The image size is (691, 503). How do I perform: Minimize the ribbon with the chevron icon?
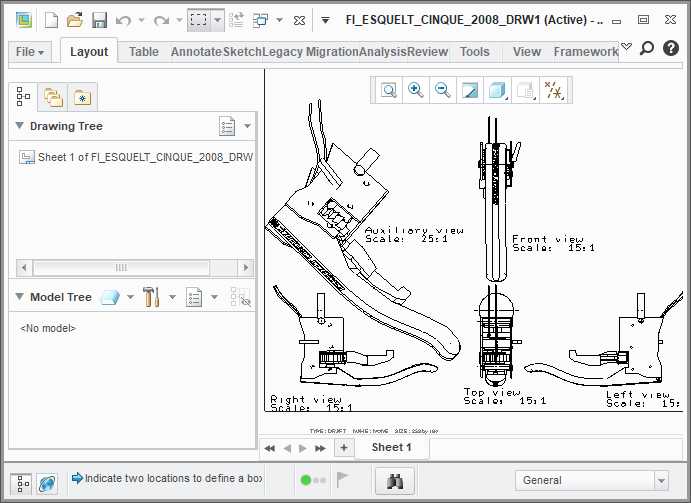pyautogui.click(x=626, y=46)
